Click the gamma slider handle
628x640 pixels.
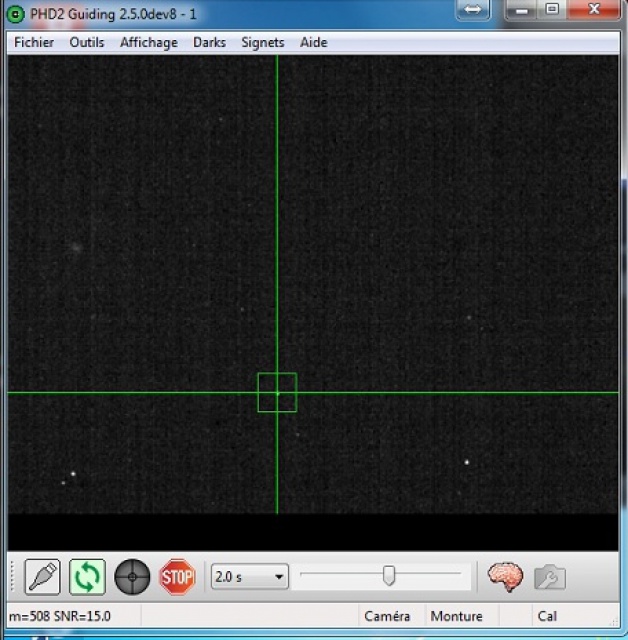(x=389, y=575)
